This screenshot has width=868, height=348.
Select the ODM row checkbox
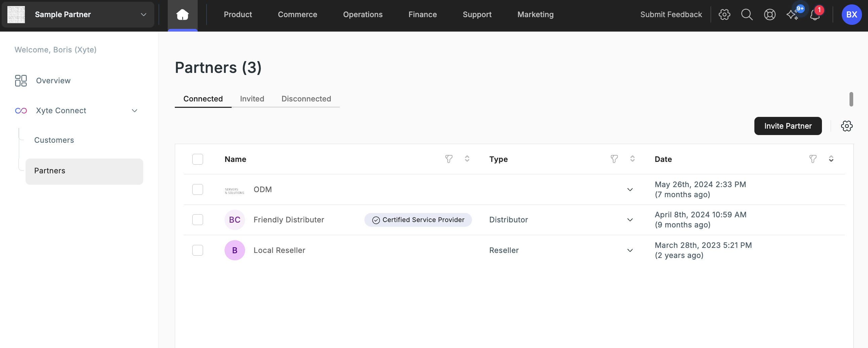tap(197, 189)
